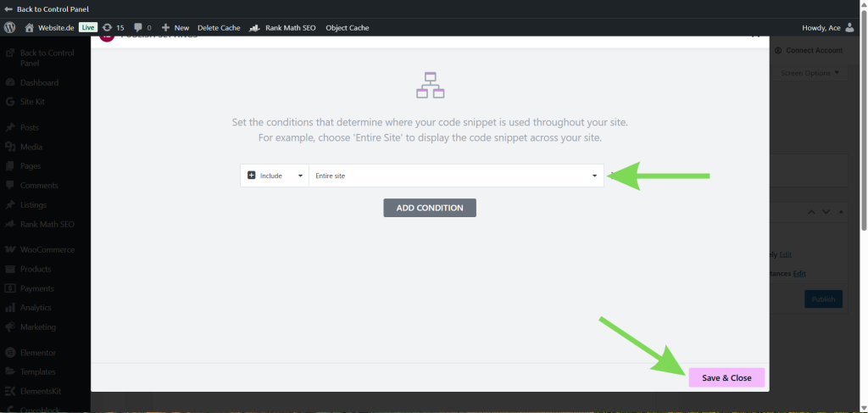The height and width of the screenshot is (413, 868).
Task: Open the Howdy, Ace user menu
Action: coord(828,28)
